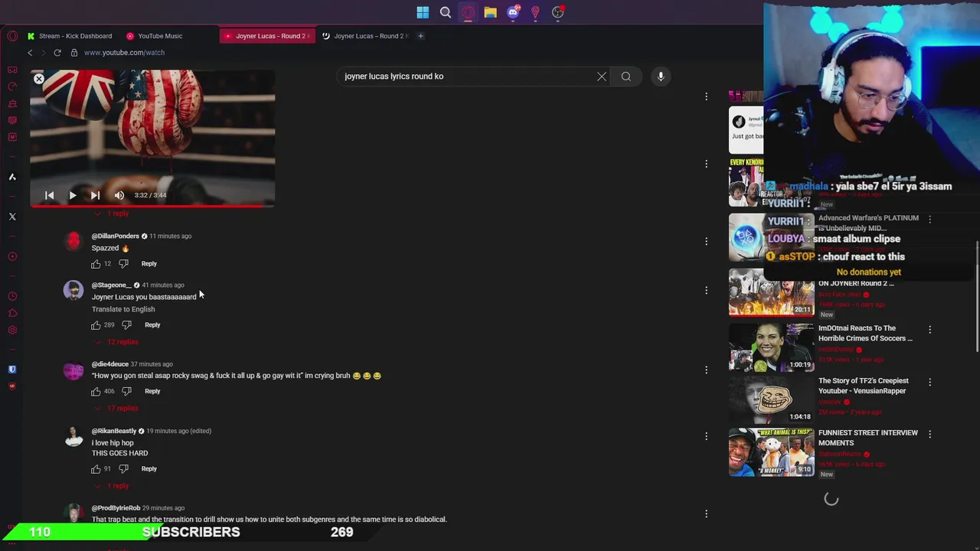The height and width of the screenshot is (551, 980).
Task: Dislike the die4deuce comment
Action: pos(126,392)
